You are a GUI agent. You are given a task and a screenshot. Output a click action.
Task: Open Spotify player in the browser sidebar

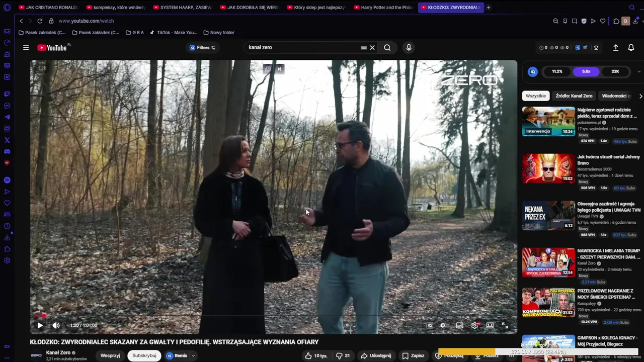(x=7, y=180)
